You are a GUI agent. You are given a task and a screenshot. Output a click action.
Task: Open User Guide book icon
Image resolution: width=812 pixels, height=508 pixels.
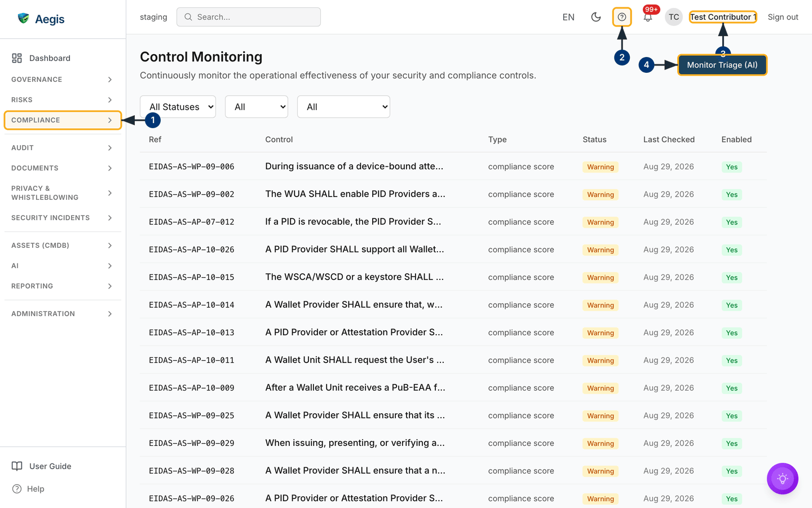(17, 466)
